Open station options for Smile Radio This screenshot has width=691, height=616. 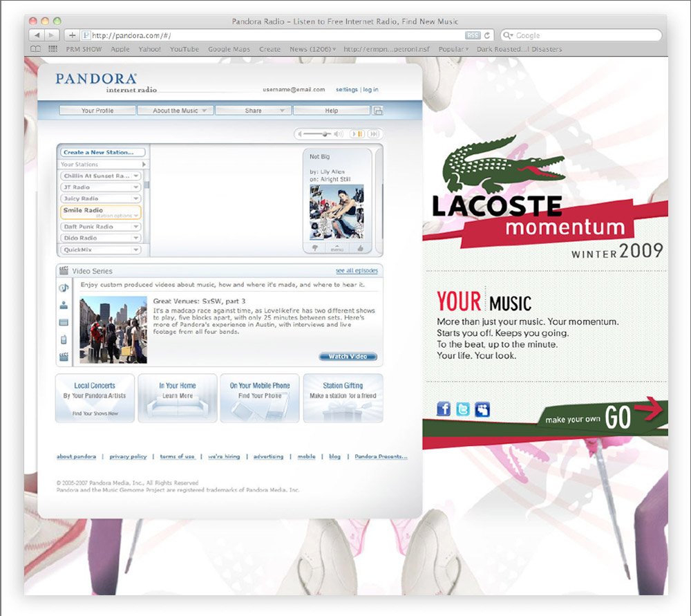(x=117, y=216)
